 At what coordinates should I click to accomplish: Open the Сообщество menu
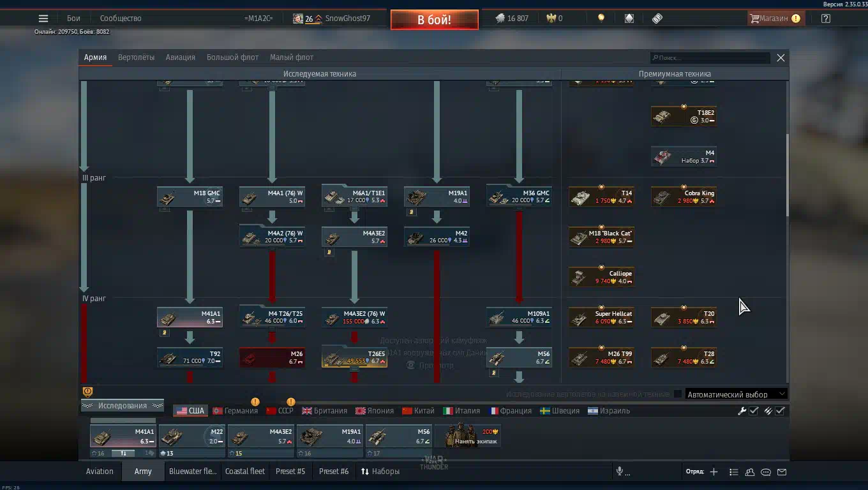tap(121, 19)
